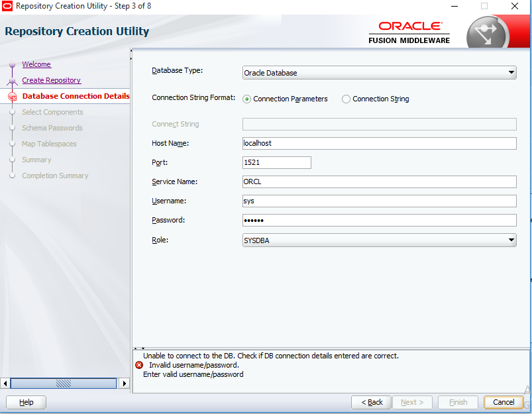Click the Database Connection Details step icon

(12, 97)
